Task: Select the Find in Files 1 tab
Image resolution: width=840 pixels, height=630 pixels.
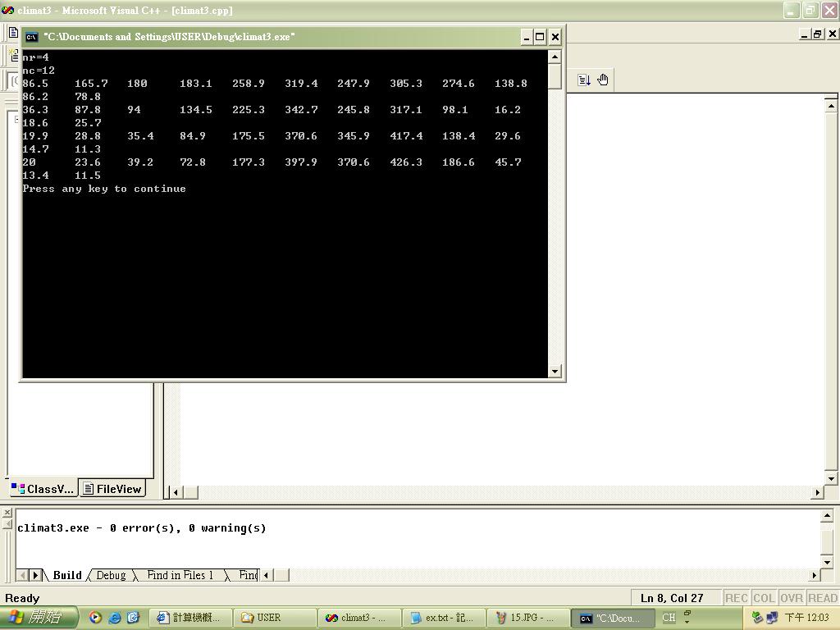Action: [180, 575]
